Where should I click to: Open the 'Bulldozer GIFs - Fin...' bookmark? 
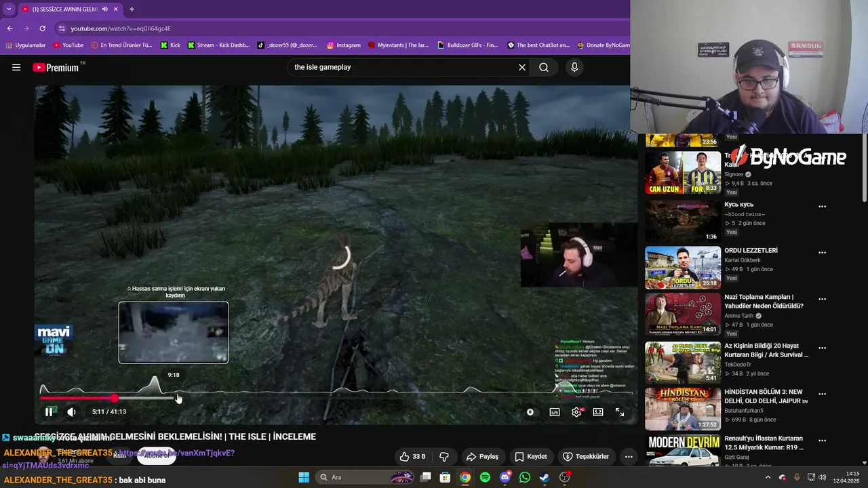pyautogui.click(x=467, y=45)
